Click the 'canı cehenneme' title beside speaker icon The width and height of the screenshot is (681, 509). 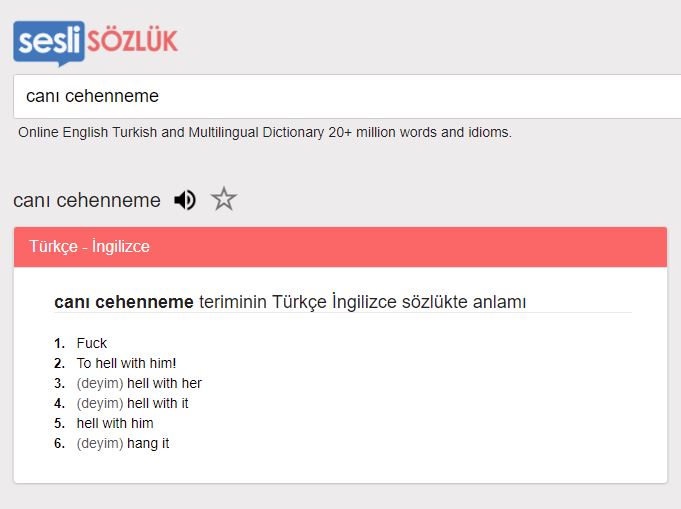[87, 201]
